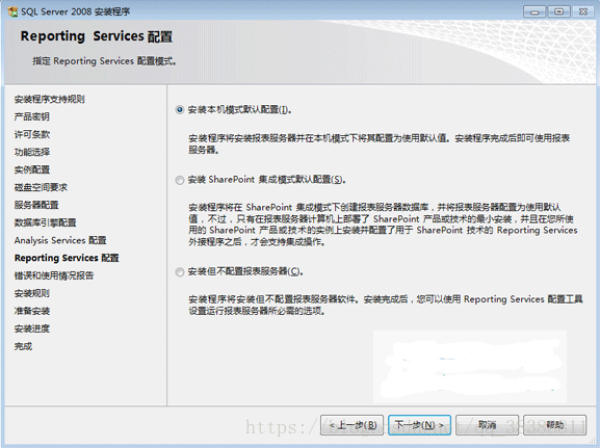600x448 pixels.
Task: Select the 准备安装 step in the sidebar
Action: click(32, 311)
